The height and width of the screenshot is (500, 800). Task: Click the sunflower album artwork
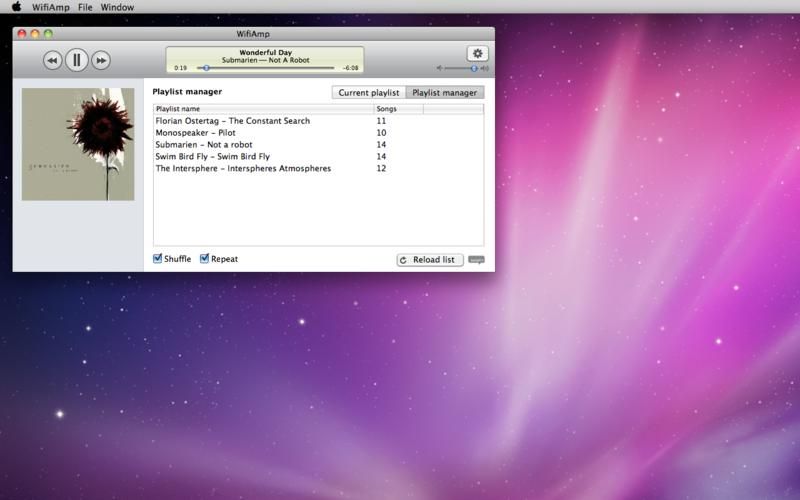(78, 144)
